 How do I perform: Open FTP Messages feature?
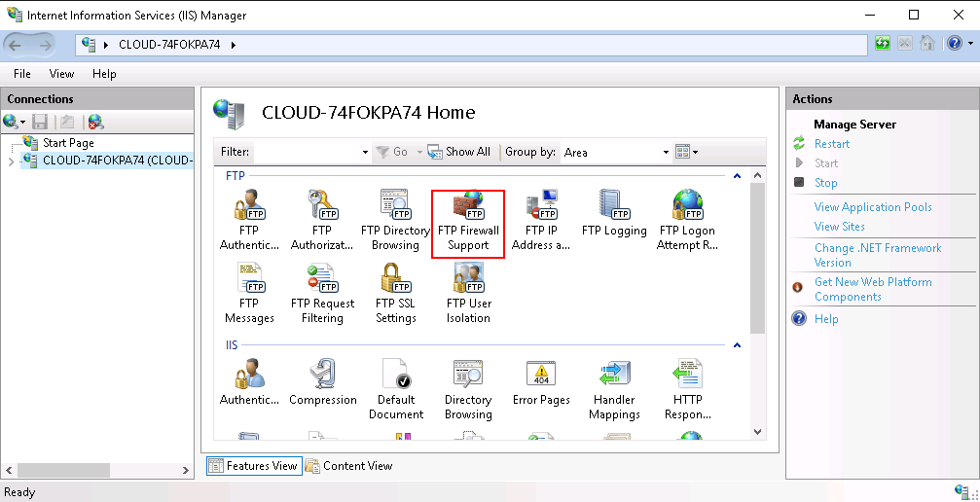(249, 294)
